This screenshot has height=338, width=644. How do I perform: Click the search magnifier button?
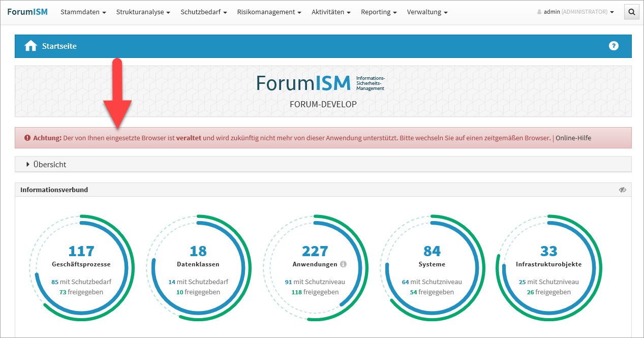(x=631, y=12)
